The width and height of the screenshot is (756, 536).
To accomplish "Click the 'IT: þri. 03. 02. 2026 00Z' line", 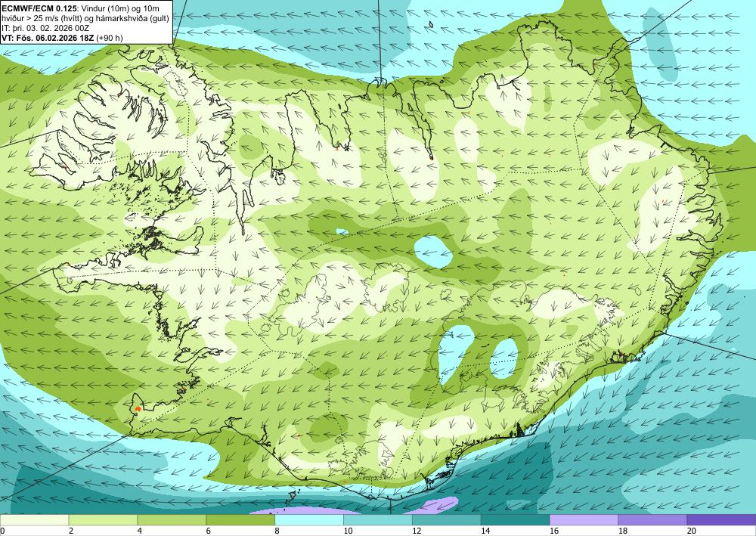I will coord(45,29).
